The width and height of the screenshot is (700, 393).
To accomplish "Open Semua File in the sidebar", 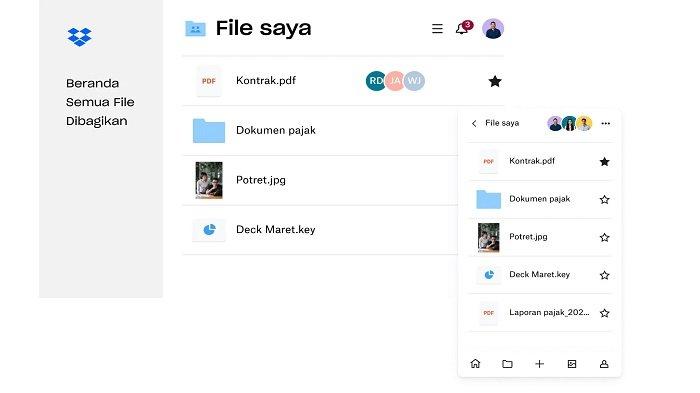I will pos(100,102).
